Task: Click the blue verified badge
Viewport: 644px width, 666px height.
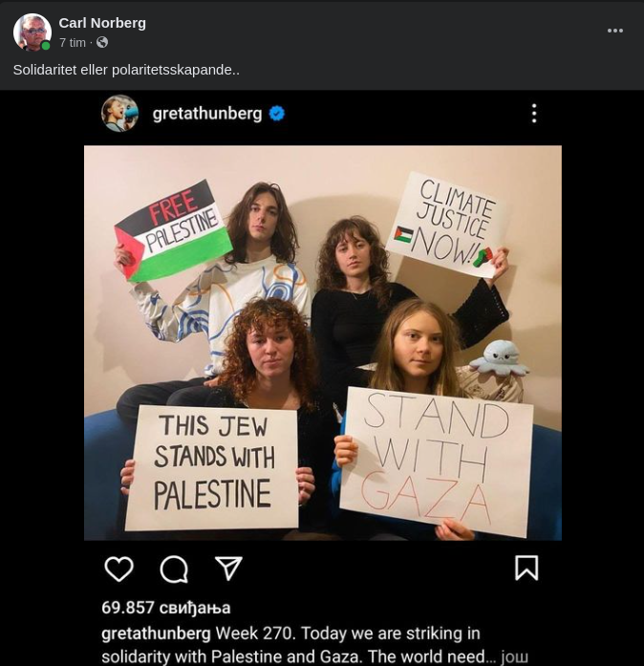Action: tap(277, 114)
